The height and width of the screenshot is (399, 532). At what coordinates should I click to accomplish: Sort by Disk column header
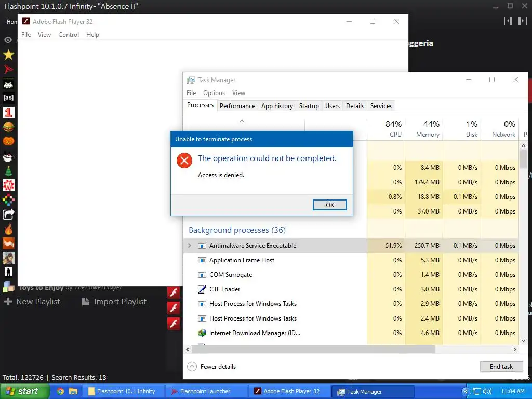pyautogui.click(x=462, y=129)
